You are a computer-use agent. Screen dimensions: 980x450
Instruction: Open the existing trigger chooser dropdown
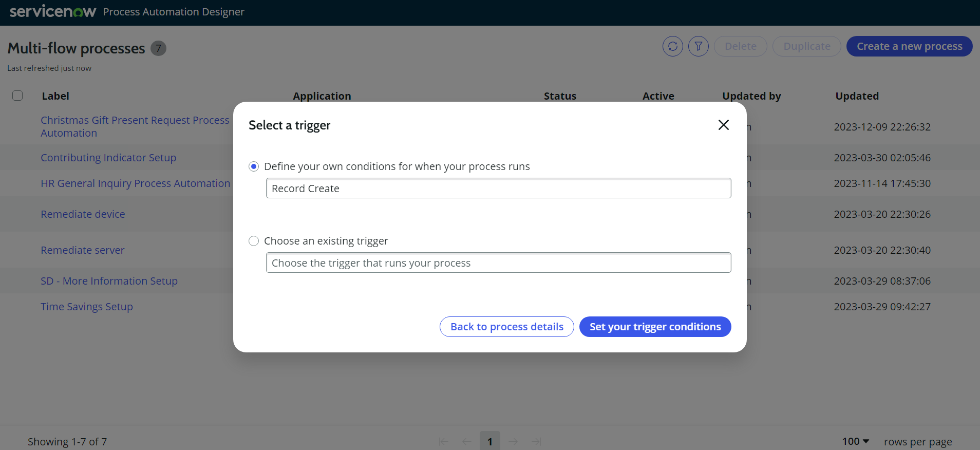click(498, 262)
